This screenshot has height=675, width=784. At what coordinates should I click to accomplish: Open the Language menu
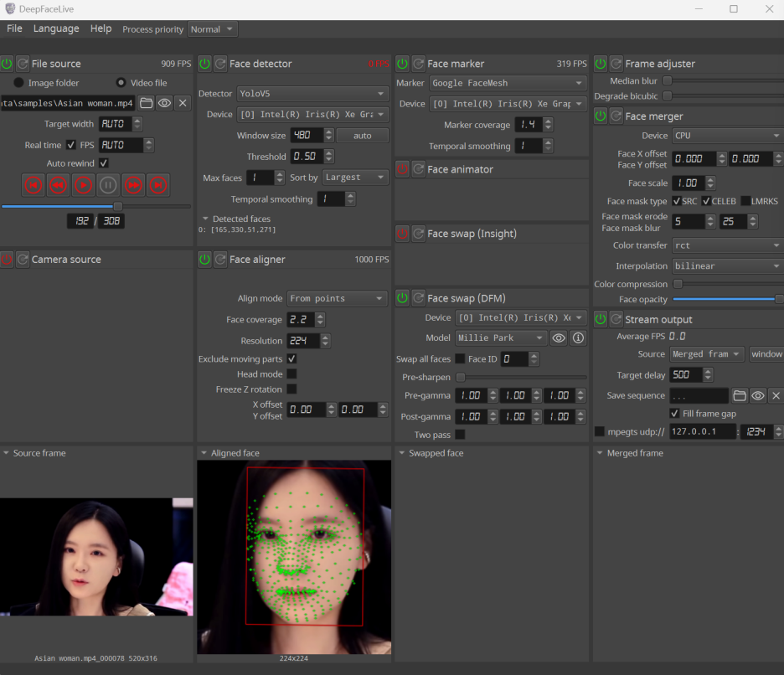[56, 28]
